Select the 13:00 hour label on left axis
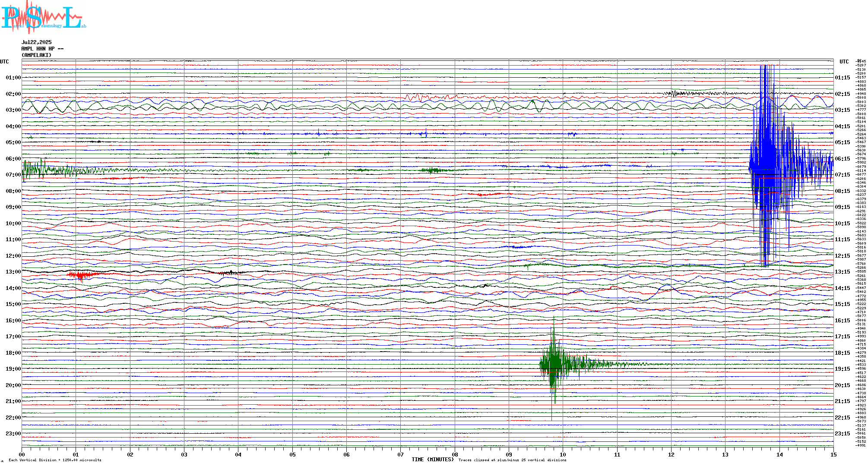Screen dimensions: 868x466 (13, 272)
